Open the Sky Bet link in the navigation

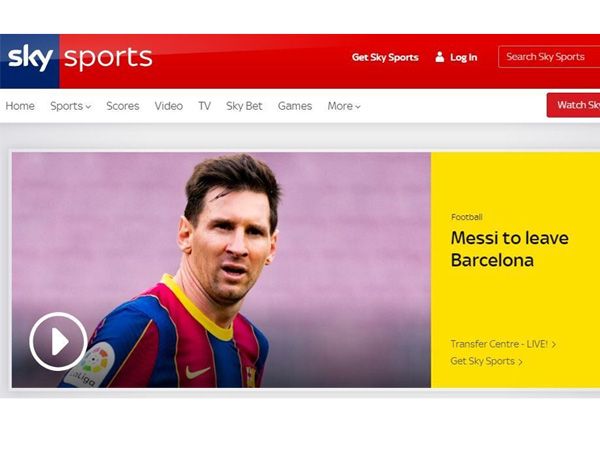point(244,106)
